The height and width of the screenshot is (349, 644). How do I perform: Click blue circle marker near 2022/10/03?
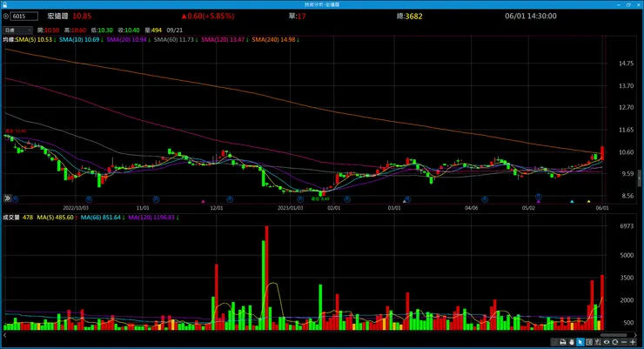tap(89, 199)
